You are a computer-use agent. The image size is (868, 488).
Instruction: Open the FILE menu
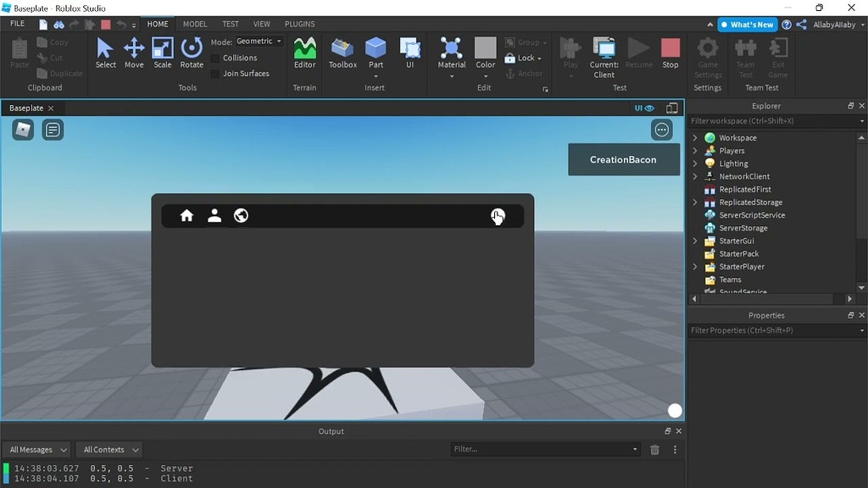point(16,23)
